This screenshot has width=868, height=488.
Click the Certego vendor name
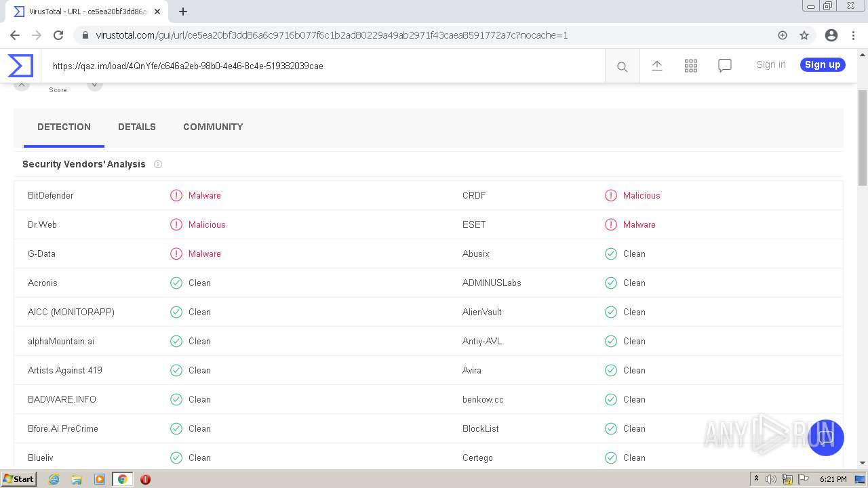pos(477,457)
